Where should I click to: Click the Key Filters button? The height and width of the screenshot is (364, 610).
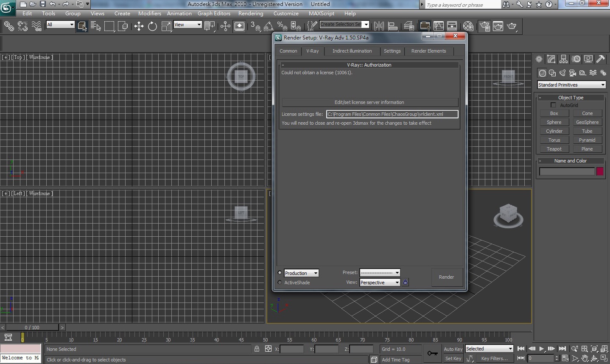pyautogui.click(x=494, y=358)
